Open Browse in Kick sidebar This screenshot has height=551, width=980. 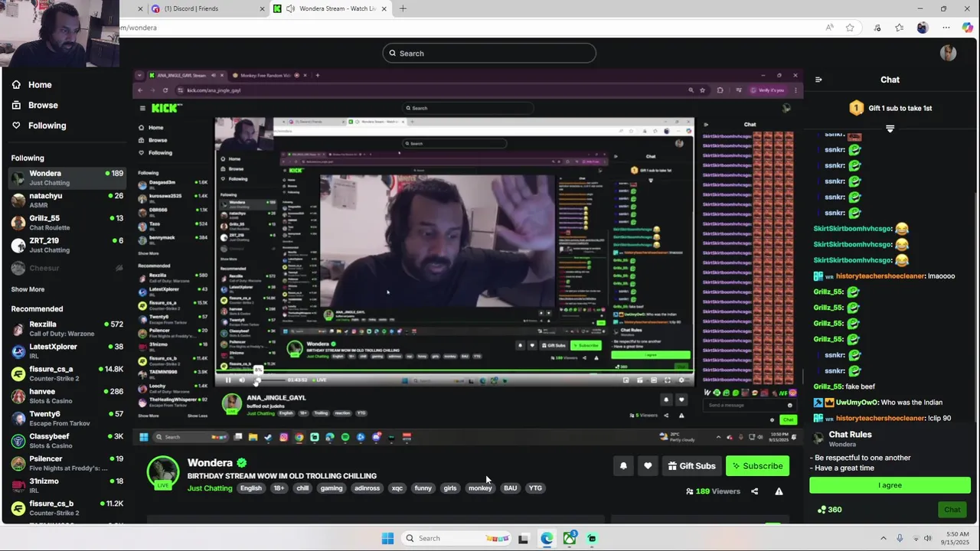tap(34, 105)
